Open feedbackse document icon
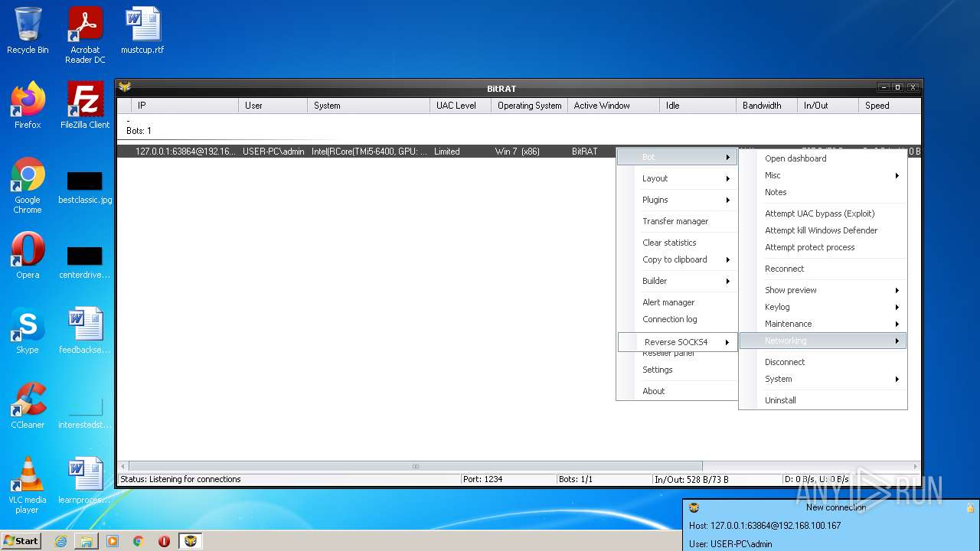The width and height of the screenshot is (980, 551). click(85, 331)
